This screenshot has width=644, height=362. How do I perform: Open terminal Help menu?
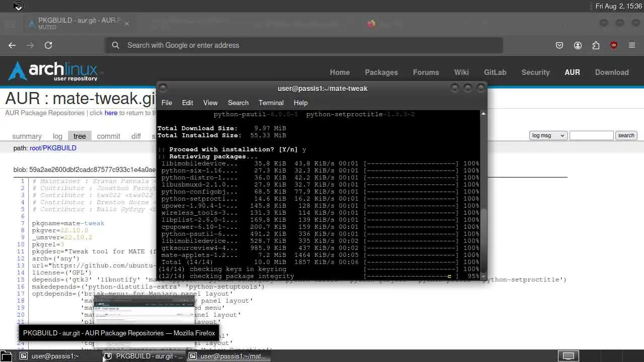click(300, 103)
